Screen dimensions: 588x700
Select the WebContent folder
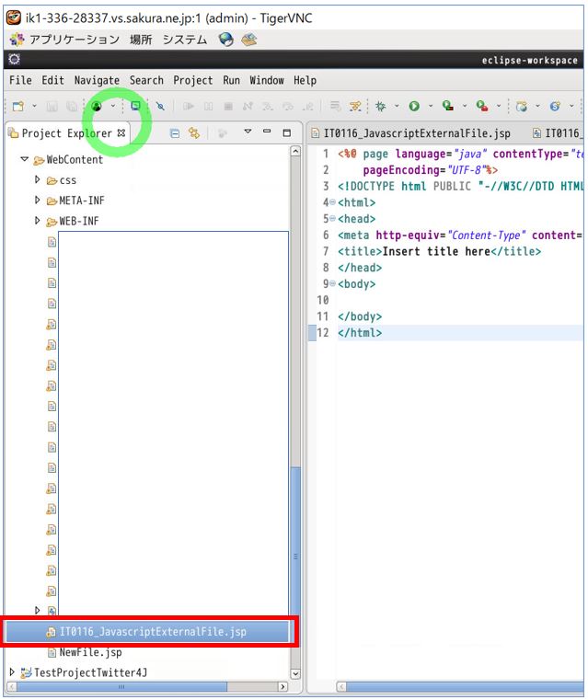pyautogui.click(x=75, y=159)
